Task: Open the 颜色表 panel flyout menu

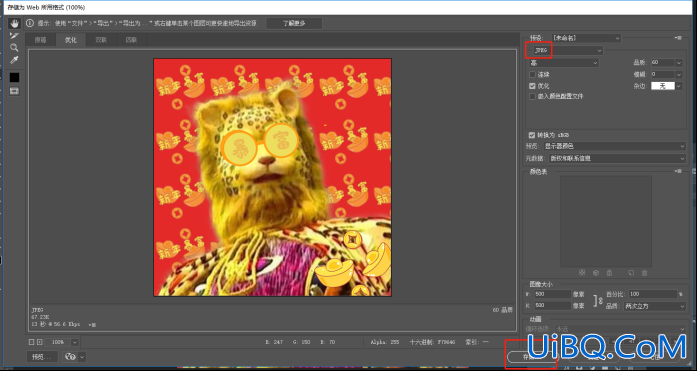Action: [x=678, y=171]
